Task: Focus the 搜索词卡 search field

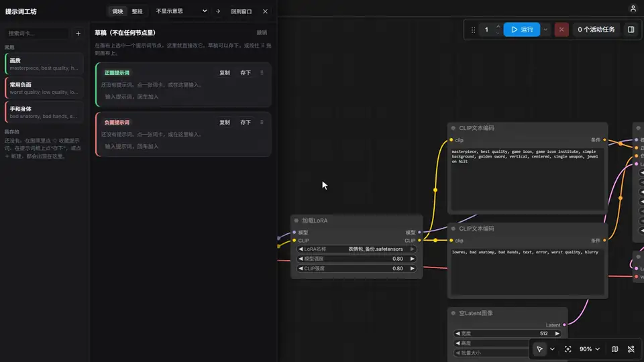Action: coord(37,34)
